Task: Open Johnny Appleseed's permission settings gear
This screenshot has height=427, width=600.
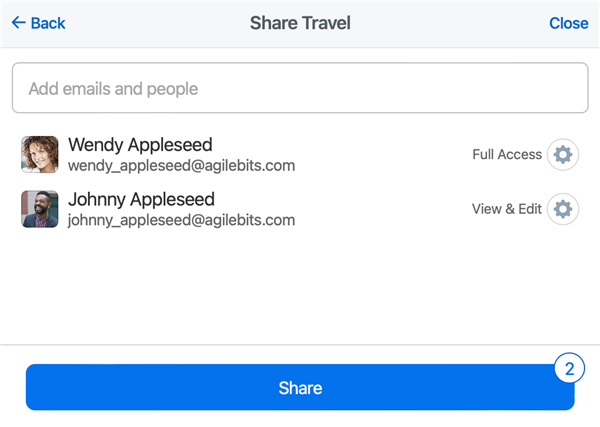Action: [563, 209]
